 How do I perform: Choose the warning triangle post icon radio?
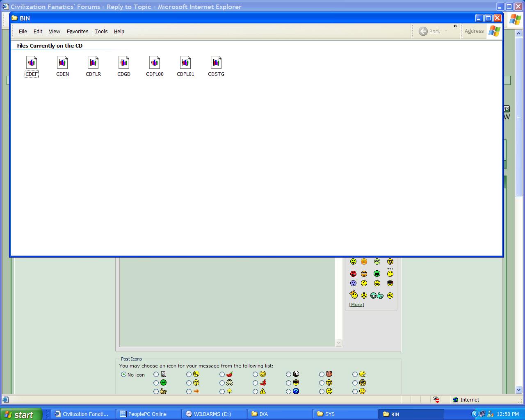click(x=255, y=392)
